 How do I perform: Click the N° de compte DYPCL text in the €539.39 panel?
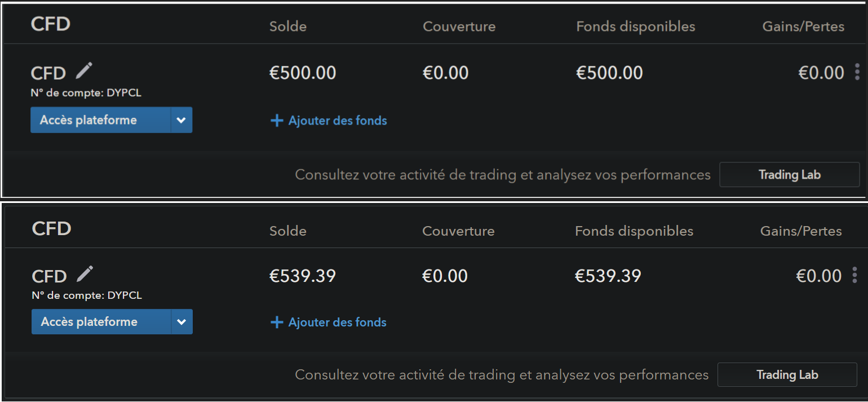pos(87,295)
